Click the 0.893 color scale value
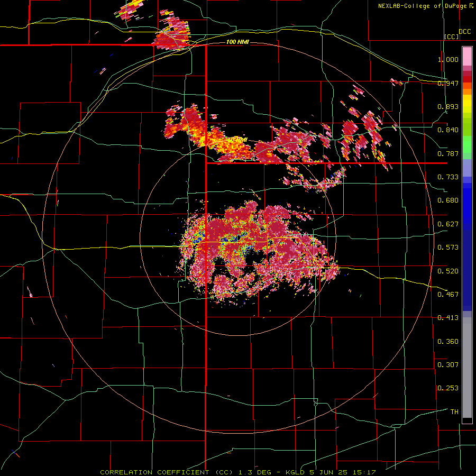The width and height of the screenshot is (476, 476). point(448,106)
